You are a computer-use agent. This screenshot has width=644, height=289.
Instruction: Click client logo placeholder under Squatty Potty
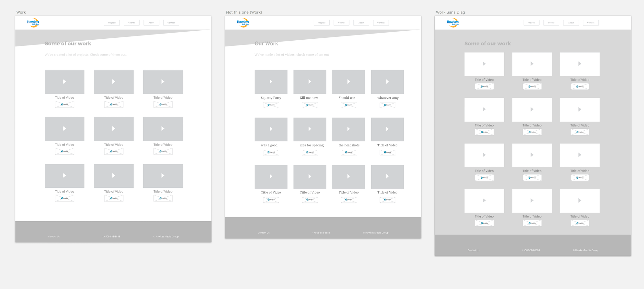tap(271, 105)
